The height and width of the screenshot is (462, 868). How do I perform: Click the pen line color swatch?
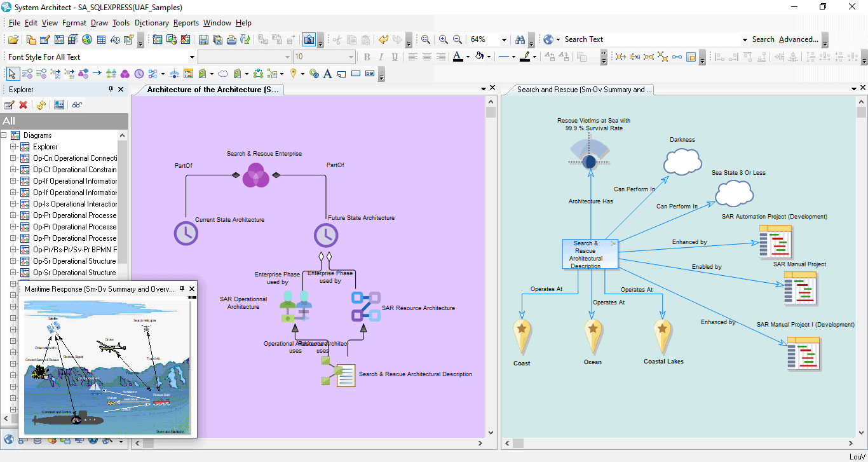click(525, 57)
